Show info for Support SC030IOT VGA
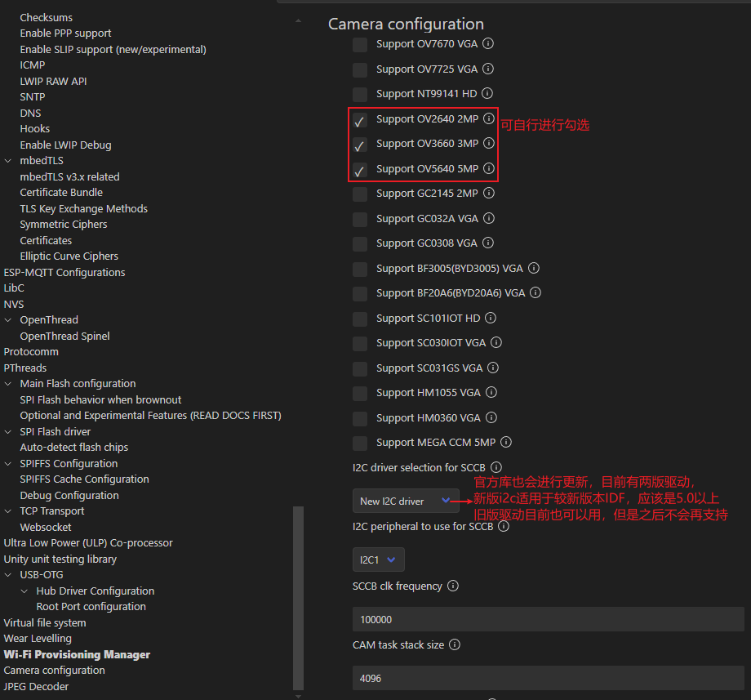This screenshot has width=751, height=700. tap(496, 342)
